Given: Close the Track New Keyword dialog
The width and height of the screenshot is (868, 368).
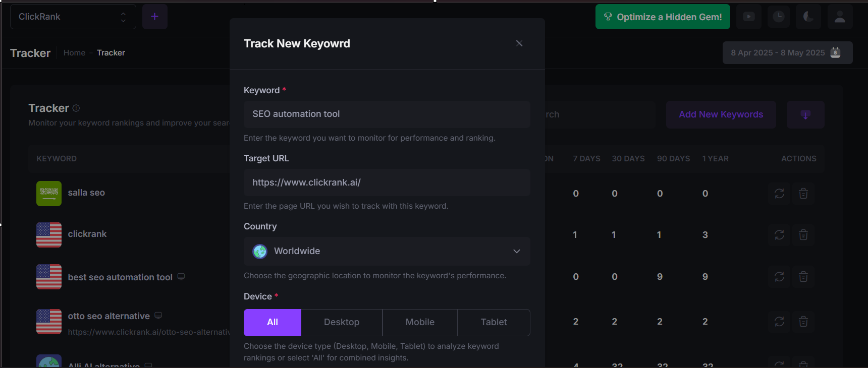Looking at the screenshot, I should tap(519, 43).
